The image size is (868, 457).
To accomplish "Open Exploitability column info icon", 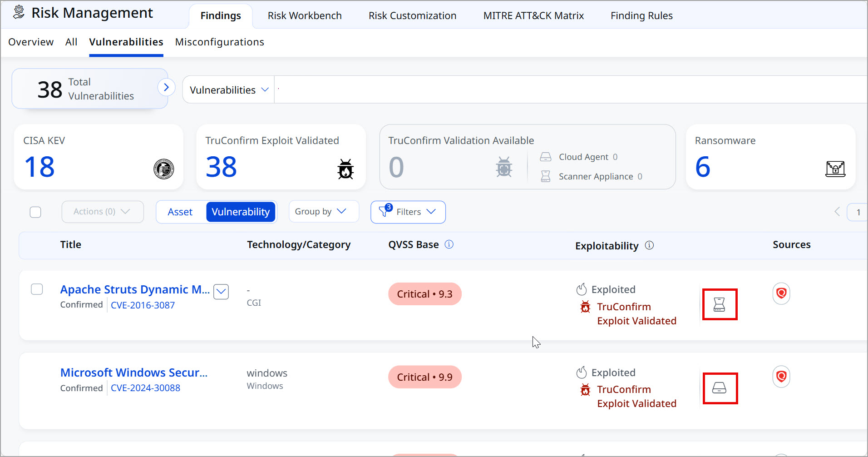I will (x=650, y=245).
